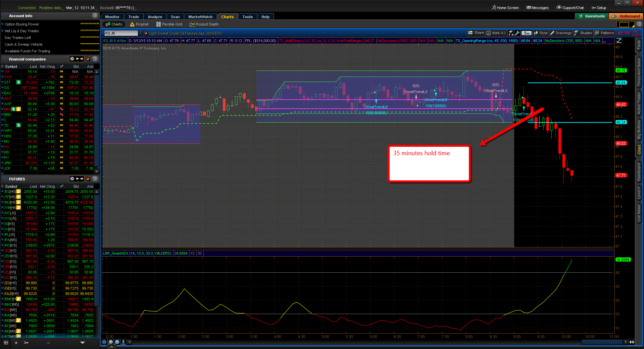Open Times And Sales sidebar tab
Viewport: 644px width, 349px height.
pos(639,72)
